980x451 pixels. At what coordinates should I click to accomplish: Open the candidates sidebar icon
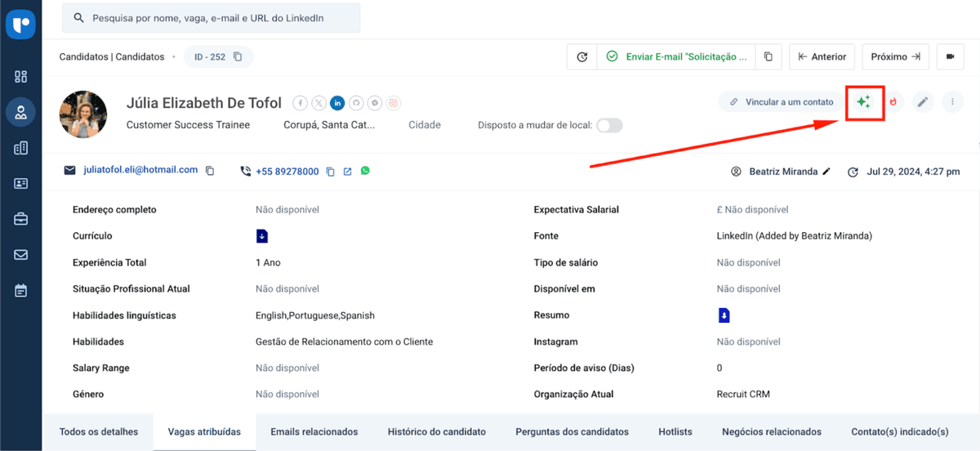tap(21, 112)
